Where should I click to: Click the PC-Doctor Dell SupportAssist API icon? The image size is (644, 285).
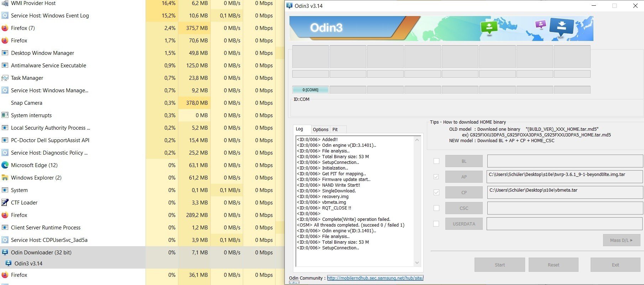(x=5, y=140)
